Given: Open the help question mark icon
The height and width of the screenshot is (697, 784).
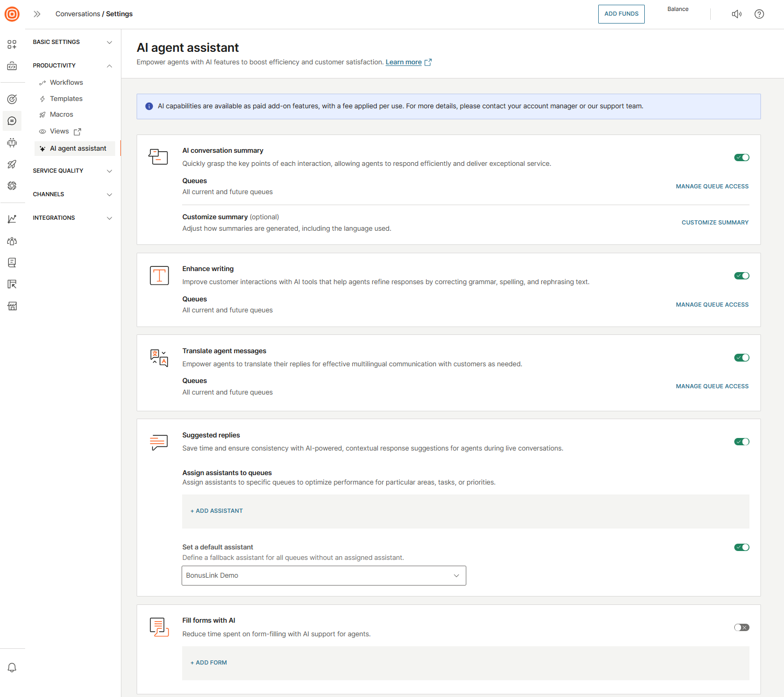Looking at the screenshot, I should coord(759,14).
